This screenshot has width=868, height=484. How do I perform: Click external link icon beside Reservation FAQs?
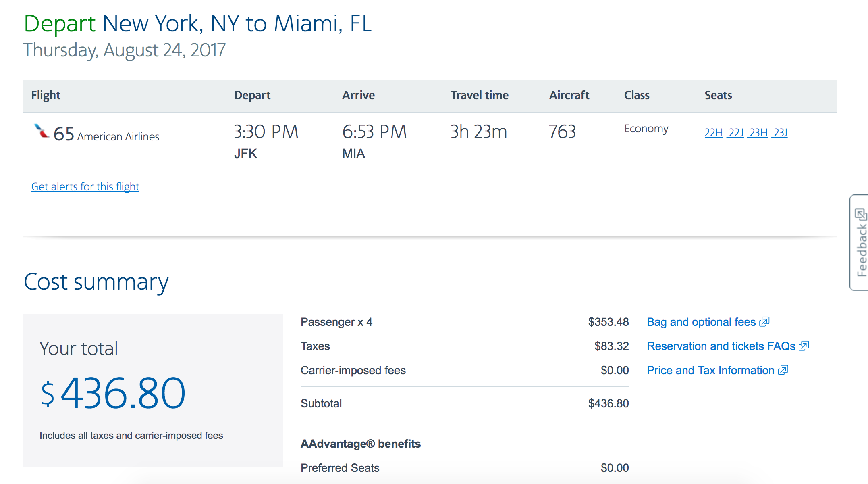coord(804,346)
